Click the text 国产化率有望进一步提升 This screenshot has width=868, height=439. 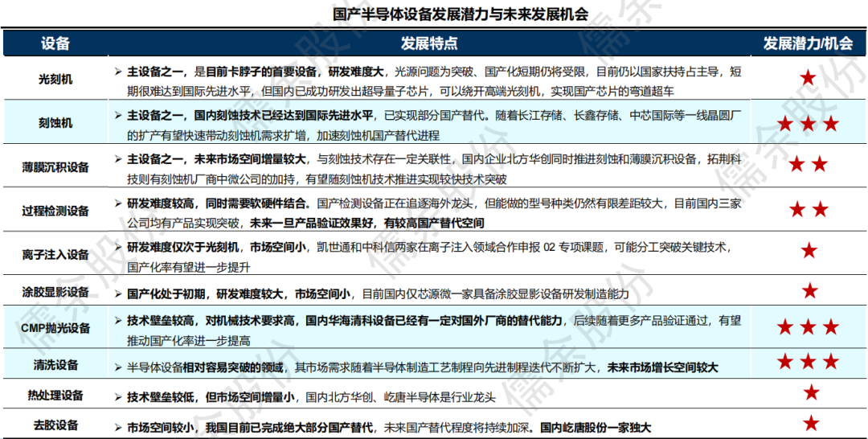(x=188, y=267)
